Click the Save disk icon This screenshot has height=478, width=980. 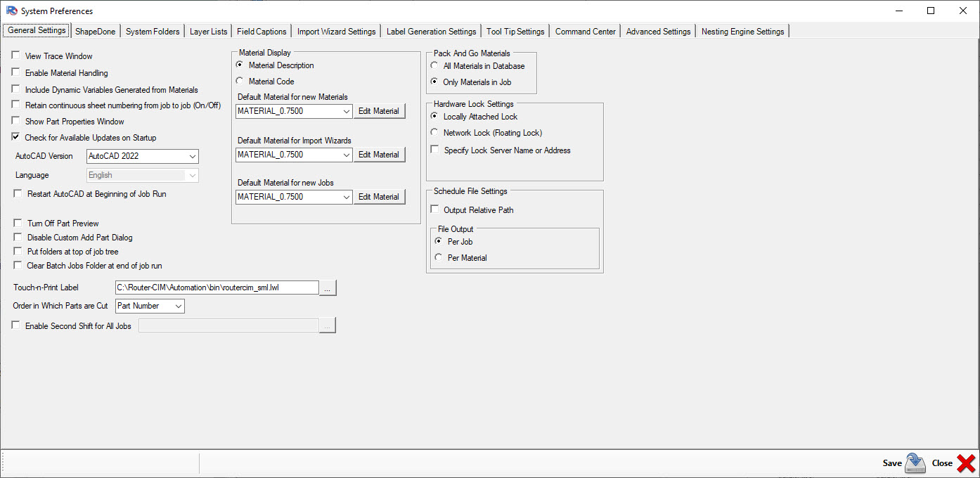click(x=915, y=463)
